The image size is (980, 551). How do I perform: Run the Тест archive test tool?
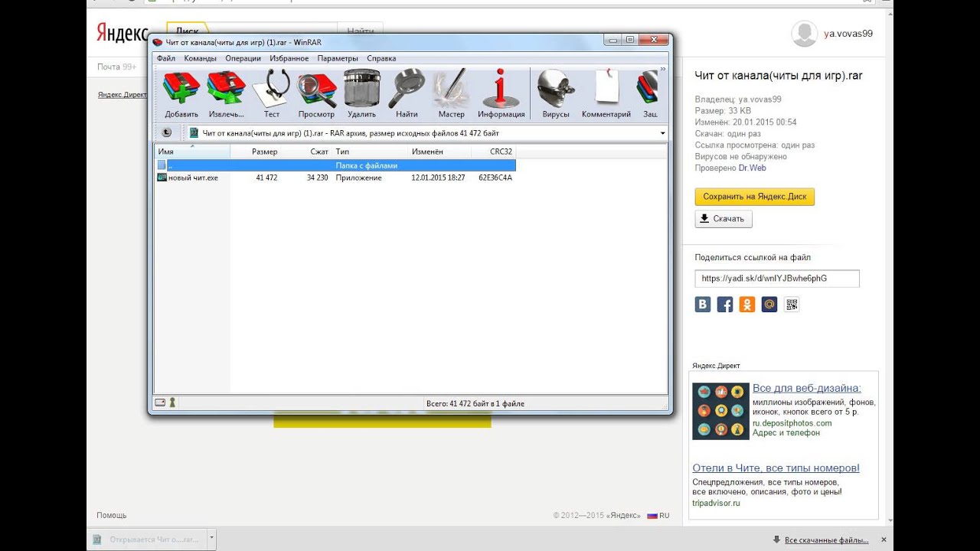pyautogui.click(x=272, y=93)
